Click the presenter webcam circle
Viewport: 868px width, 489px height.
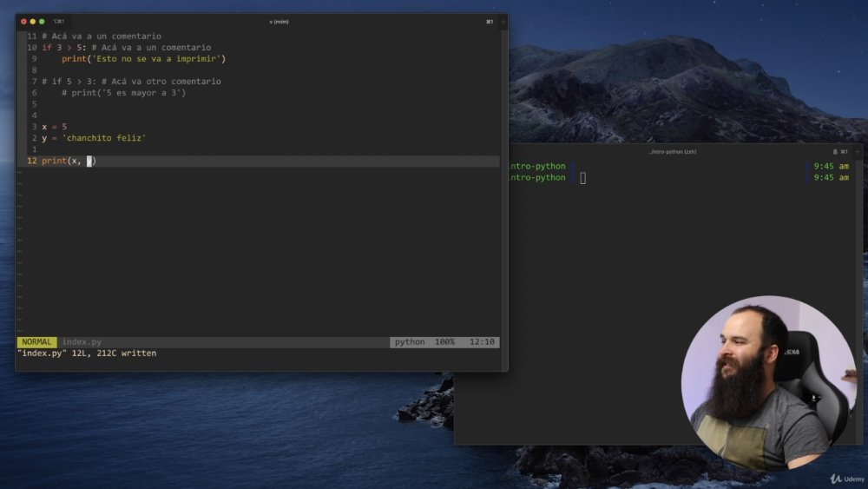[x=769, y=383]
